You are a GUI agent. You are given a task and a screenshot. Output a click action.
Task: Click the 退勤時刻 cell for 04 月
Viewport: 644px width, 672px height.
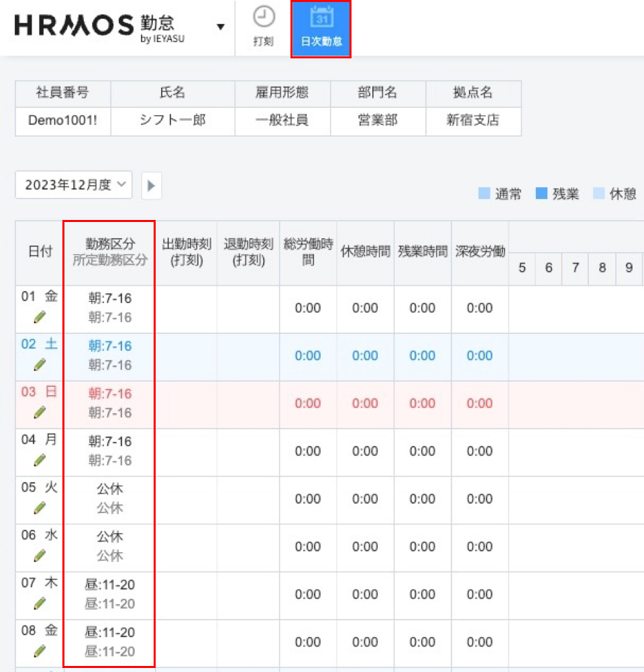(x=248, y=451)
